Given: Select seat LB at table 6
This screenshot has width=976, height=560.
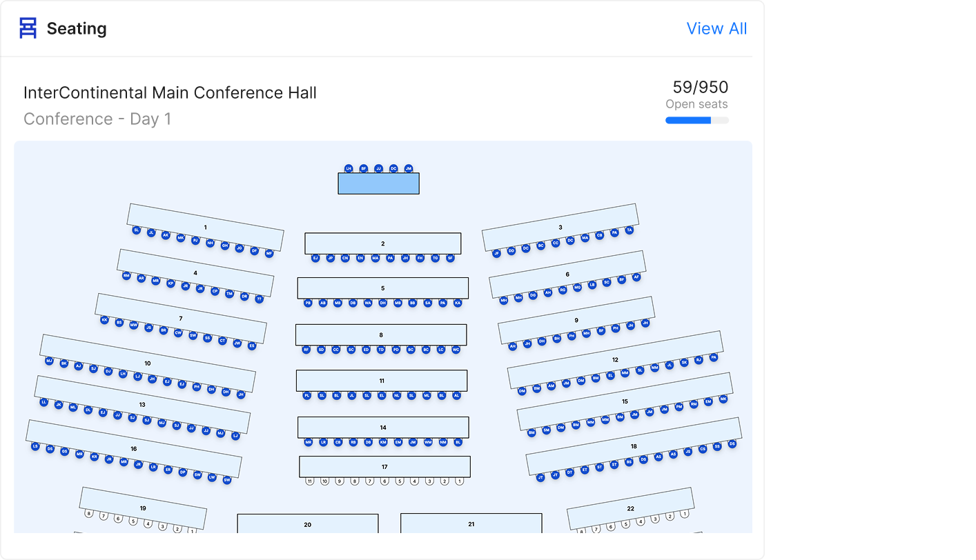Looking at the screenshot, I should [x=592, y=285].
